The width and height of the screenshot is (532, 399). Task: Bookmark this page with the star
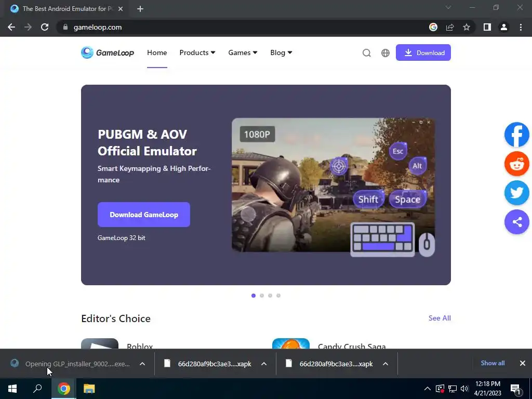pos(467,27)
